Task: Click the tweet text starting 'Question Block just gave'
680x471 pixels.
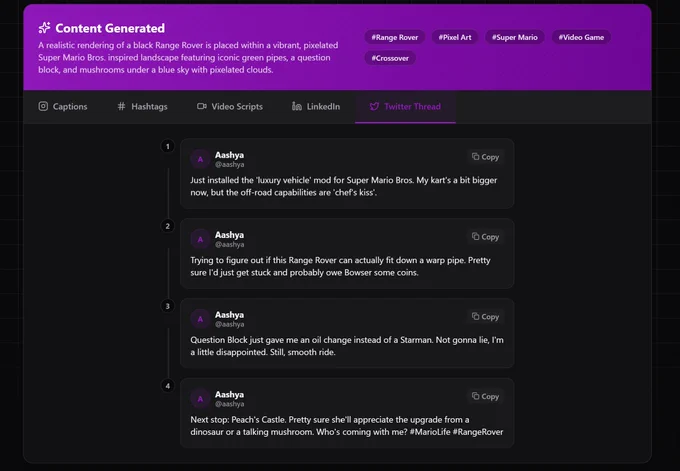Action: [347, 346]
